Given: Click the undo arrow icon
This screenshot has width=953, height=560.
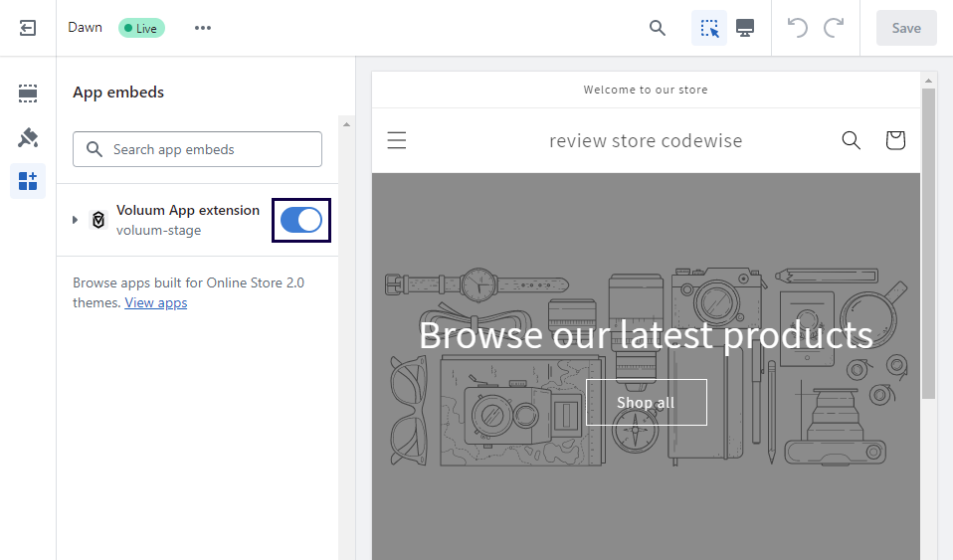Looking at the screenshot, I should pyautogui.click(x=798, y=28).
